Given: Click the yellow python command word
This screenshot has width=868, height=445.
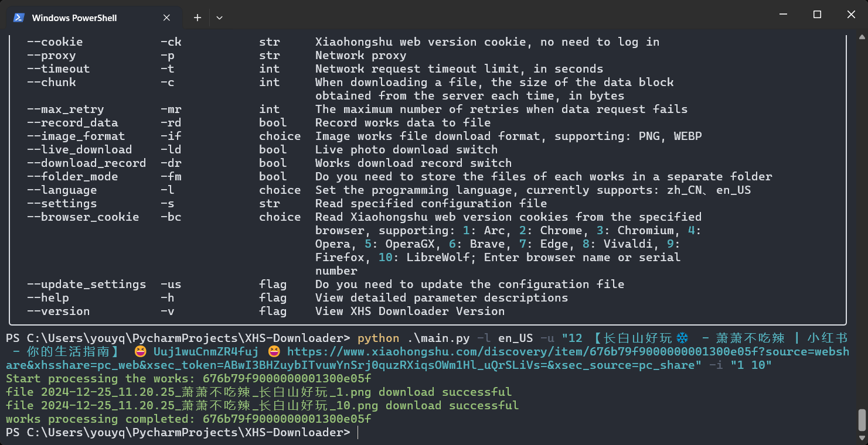Looking at the screenshot, I should (x=378, y=338).
